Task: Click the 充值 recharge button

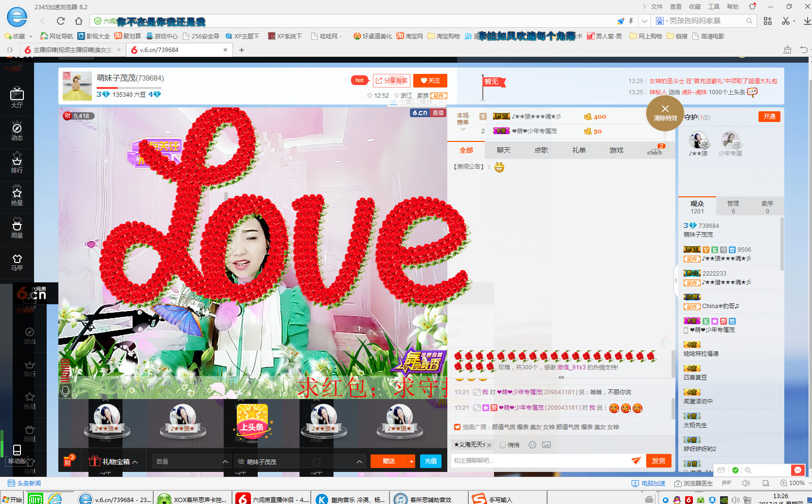Action: (431, 461)
